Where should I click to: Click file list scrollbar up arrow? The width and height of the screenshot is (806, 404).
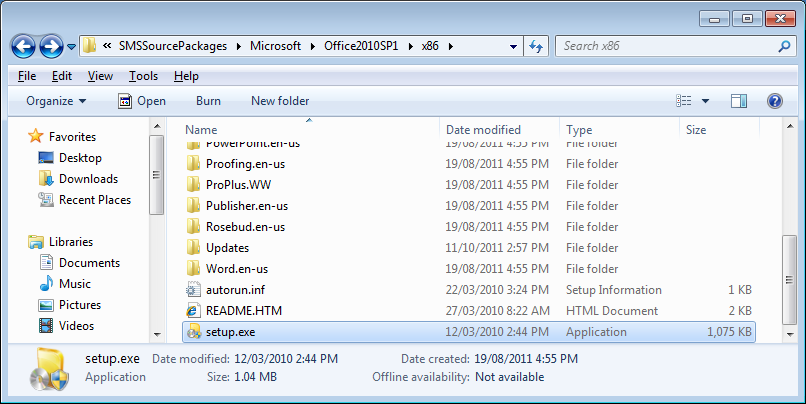790,126
